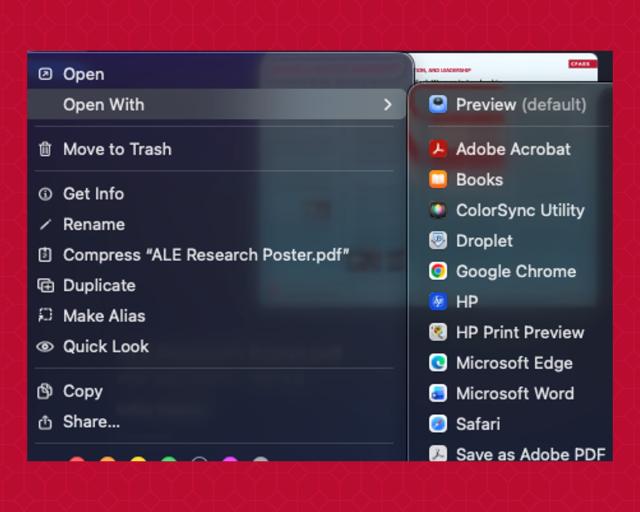The width and height of the screenshot is (640, 512).
Task: Click the Get Info circle icon
Action: (45, 194)
